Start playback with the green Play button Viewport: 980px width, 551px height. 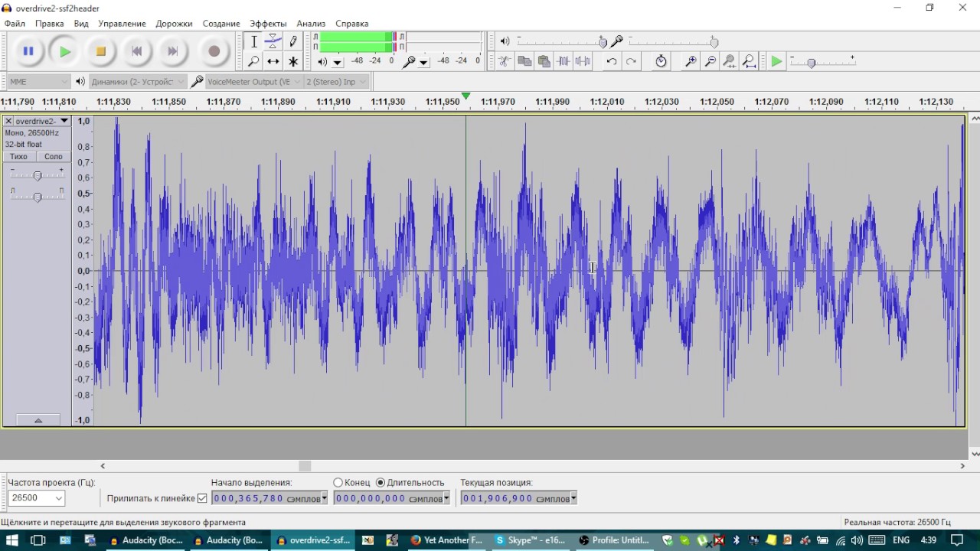click(x=65, y=51)
